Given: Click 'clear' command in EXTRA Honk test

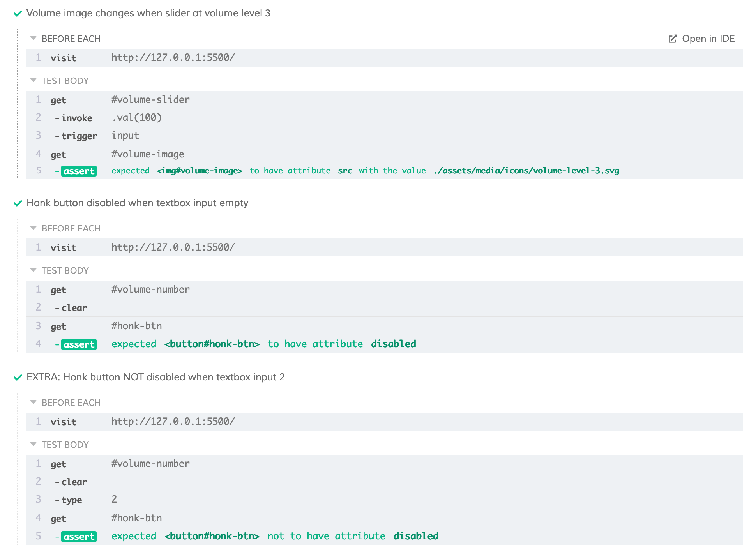Looking at the screenshot, I should 384,482.
